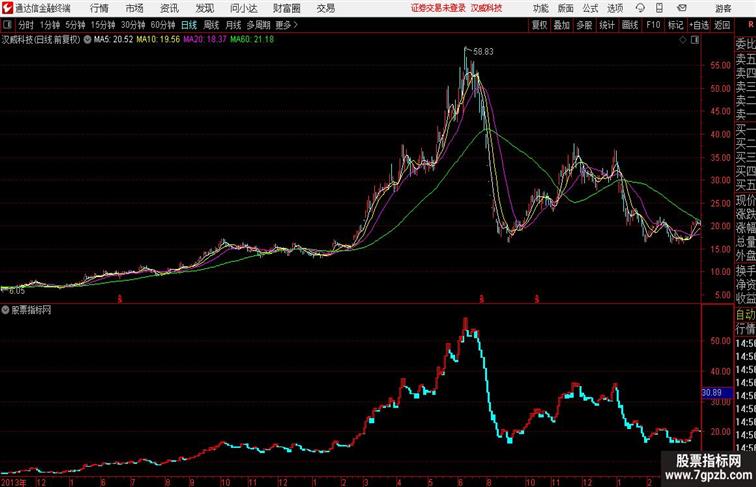Open the 财富圈 menu
The height and width of the screenshot is (487, 756).
point(286,8)
